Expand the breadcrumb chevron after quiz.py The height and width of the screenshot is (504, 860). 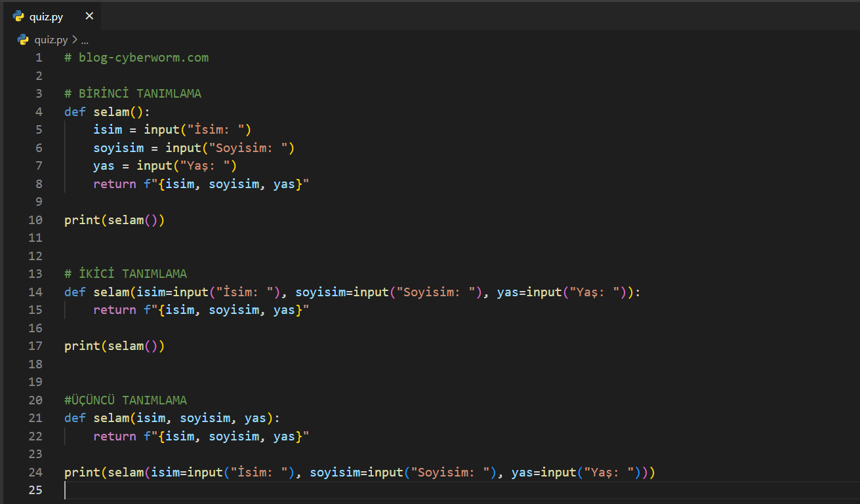(x=74, y=40)
